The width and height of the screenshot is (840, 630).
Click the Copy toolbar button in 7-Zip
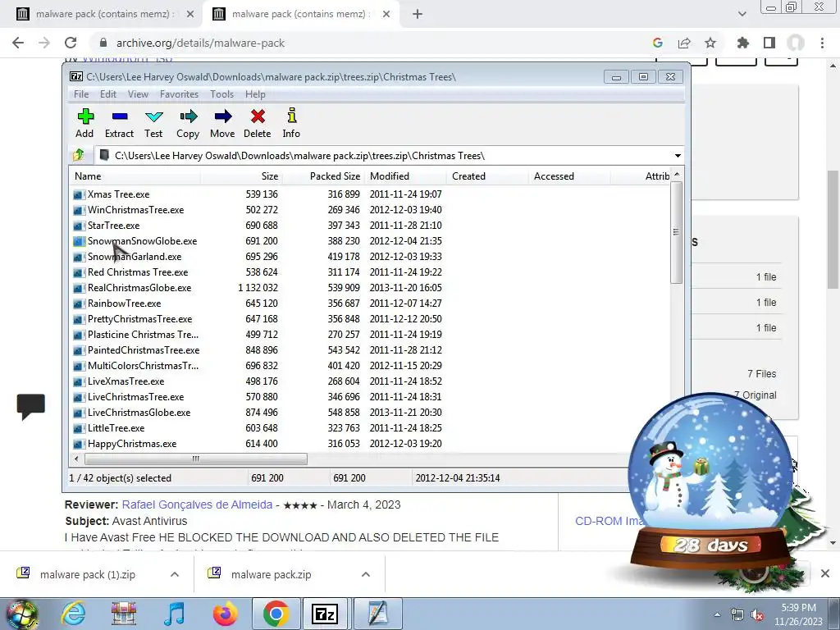pos(188,124)
